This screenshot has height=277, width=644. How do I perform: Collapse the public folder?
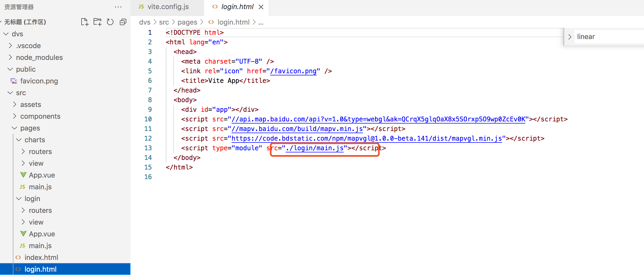(10, 69)
